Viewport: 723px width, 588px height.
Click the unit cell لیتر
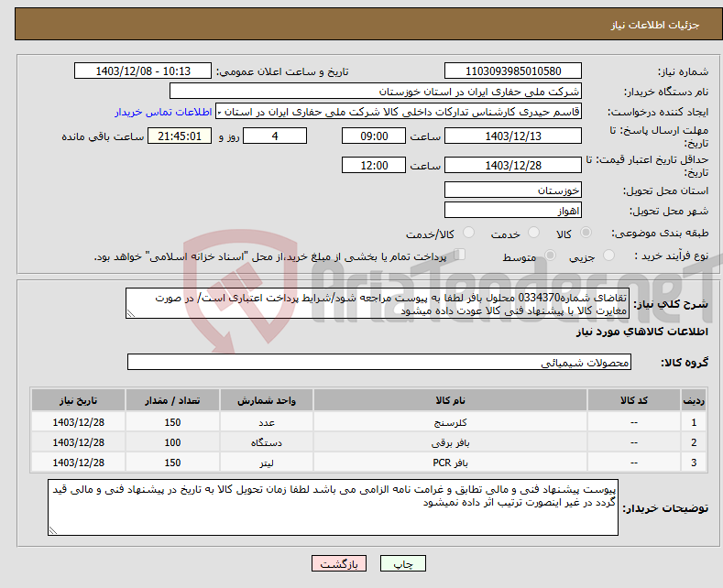coord(267,463)
